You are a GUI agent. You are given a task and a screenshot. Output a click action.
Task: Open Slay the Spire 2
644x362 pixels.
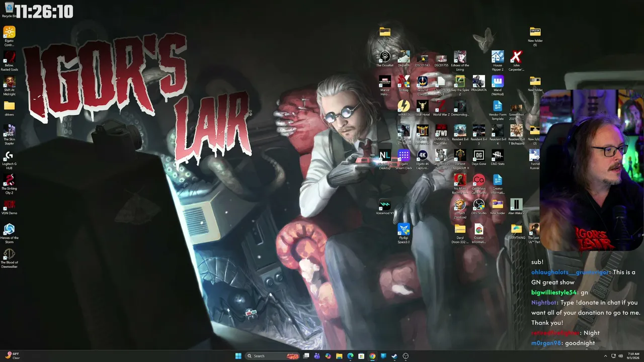click(x=460, y=85)
